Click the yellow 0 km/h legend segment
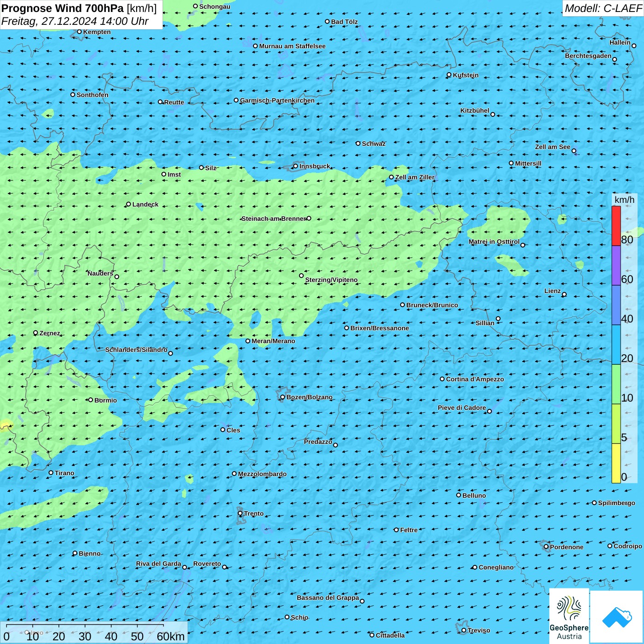Viewport: 644px width, 644px height. (x=616, y=463)
